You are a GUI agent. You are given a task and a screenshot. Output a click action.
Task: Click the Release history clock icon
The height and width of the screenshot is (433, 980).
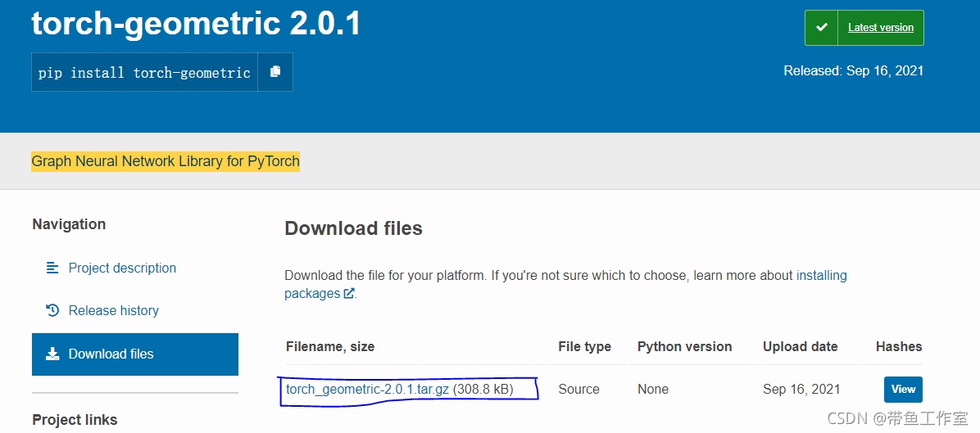pyautogui.click(x=52, y=310)
